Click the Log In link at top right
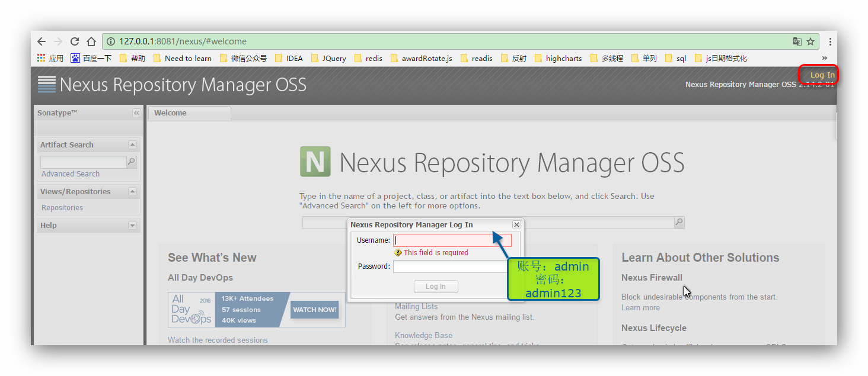 point(822,75)
